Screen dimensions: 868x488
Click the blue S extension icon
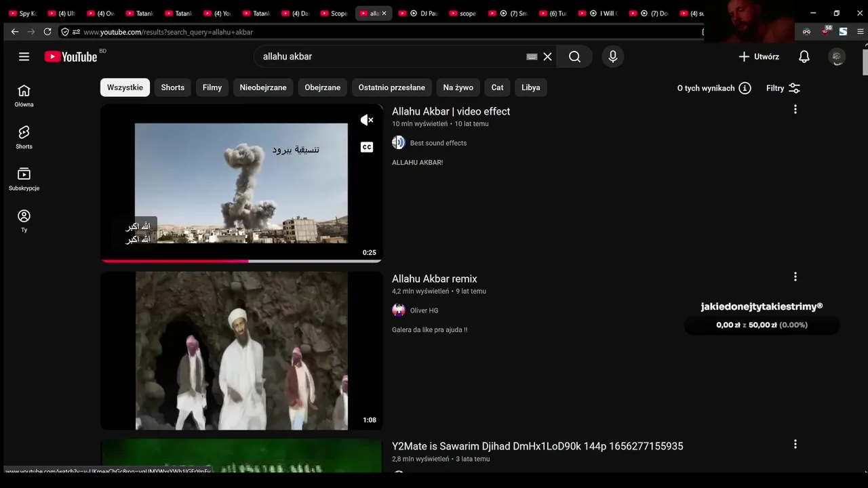click(x=843, y=31)
